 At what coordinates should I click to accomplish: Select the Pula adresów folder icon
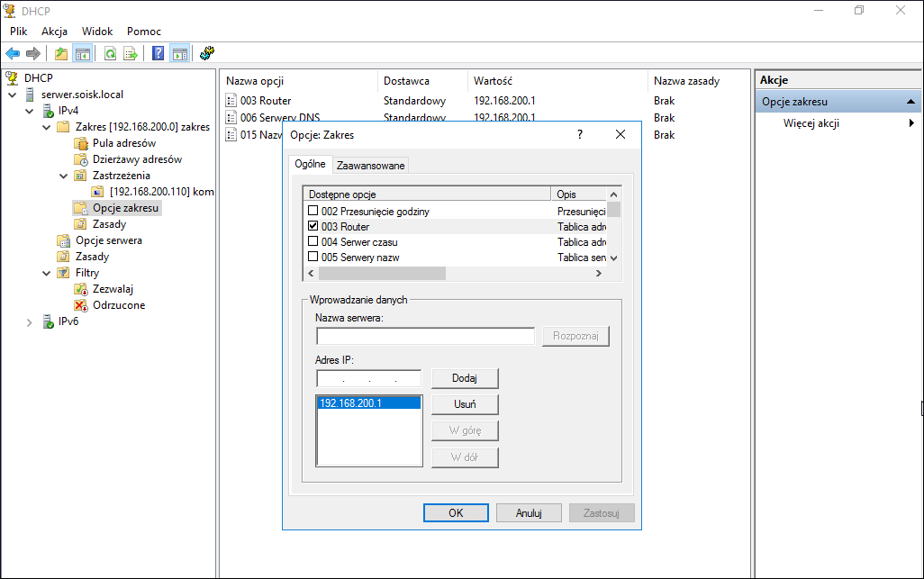click(x=81, y=143)
